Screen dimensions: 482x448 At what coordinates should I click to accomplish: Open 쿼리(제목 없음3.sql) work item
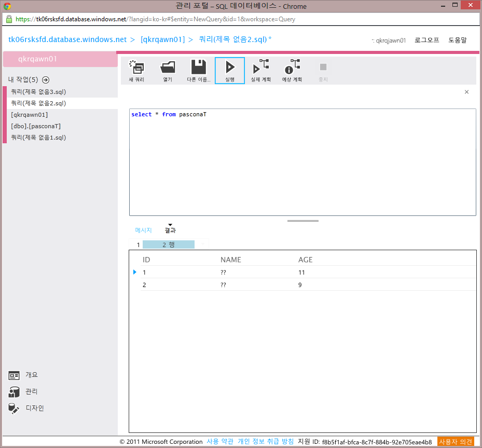point(38,92)
